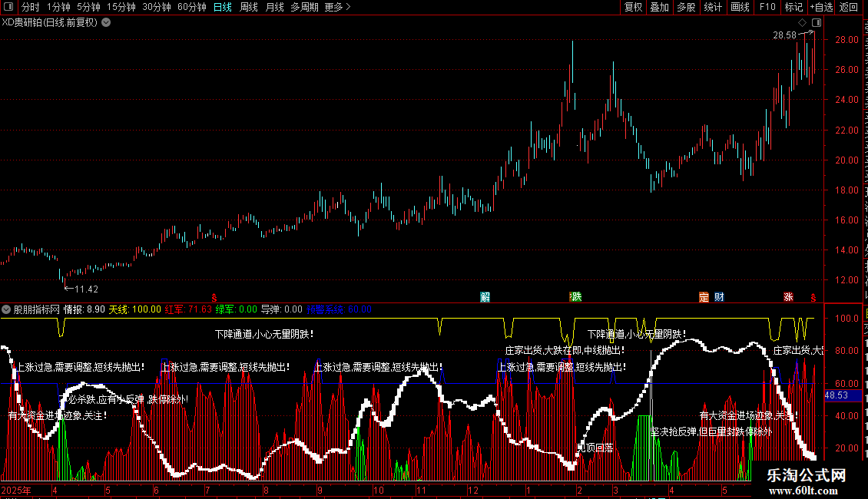Activate the 画线 drawing tool
The height and width of the screenshot is (499, 868).
pos(740,7)
